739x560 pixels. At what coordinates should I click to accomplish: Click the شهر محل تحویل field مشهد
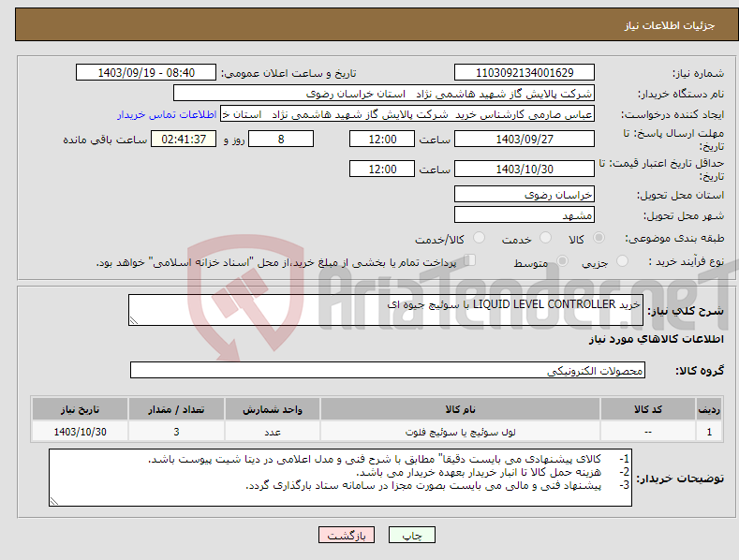(x=525, y=215)
